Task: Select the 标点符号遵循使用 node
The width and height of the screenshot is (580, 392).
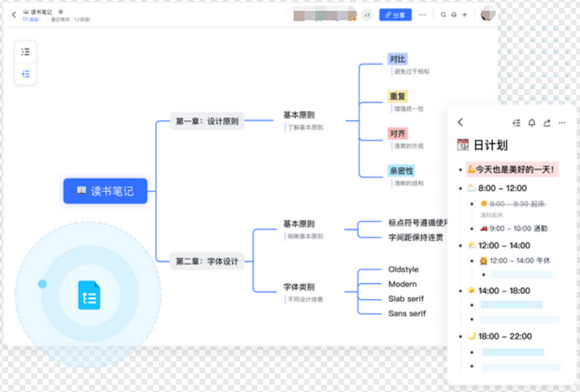Action: [x=418, y=222]
